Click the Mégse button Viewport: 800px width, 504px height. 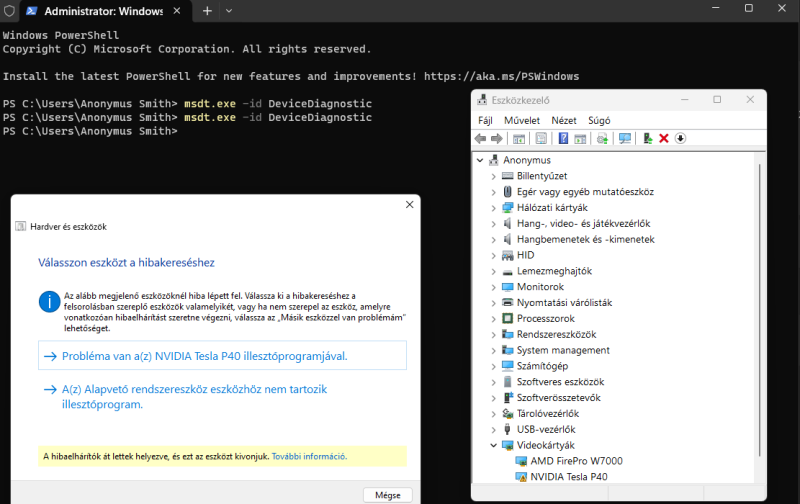point(387,495)
